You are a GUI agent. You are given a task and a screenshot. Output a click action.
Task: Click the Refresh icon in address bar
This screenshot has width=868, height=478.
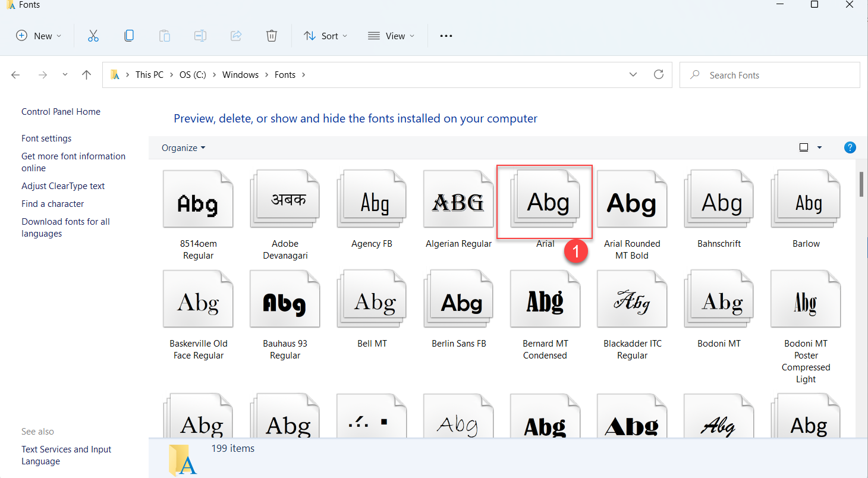(x=658, y=75)
